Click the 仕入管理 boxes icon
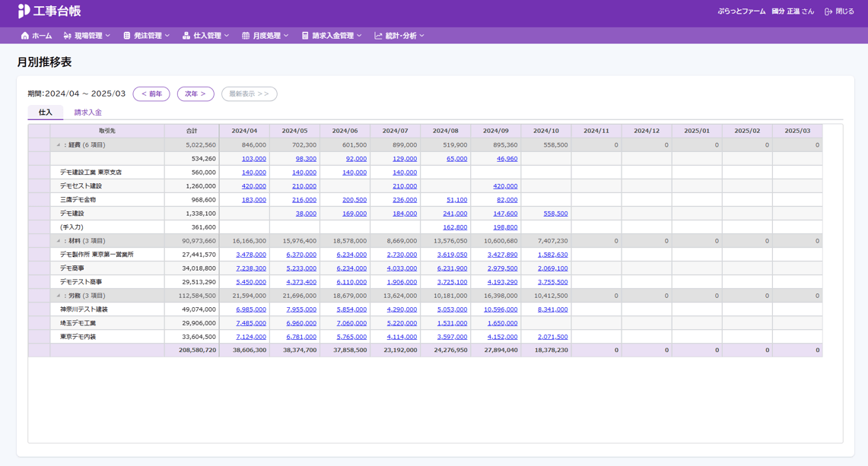 tap(186, 36)
